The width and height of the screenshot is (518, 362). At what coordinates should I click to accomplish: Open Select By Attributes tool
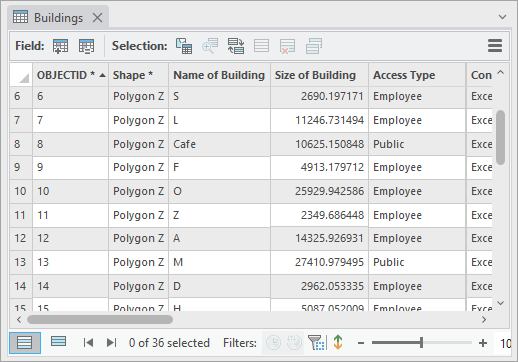point(184,46)
